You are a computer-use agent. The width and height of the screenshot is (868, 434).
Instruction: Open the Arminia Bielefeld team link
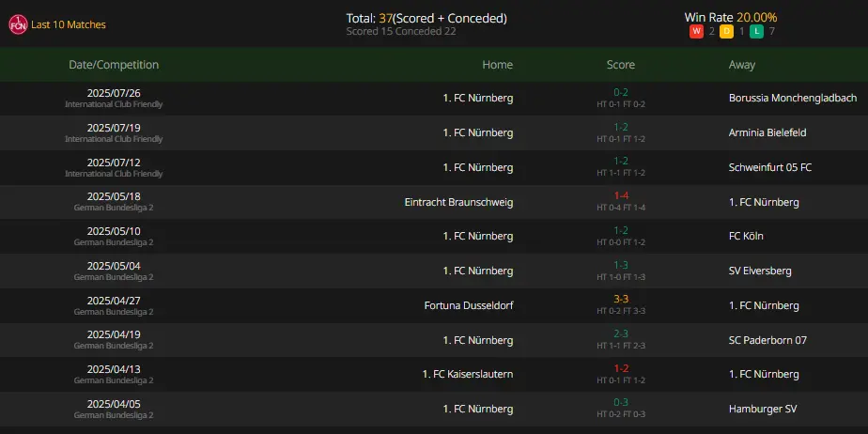767,132
